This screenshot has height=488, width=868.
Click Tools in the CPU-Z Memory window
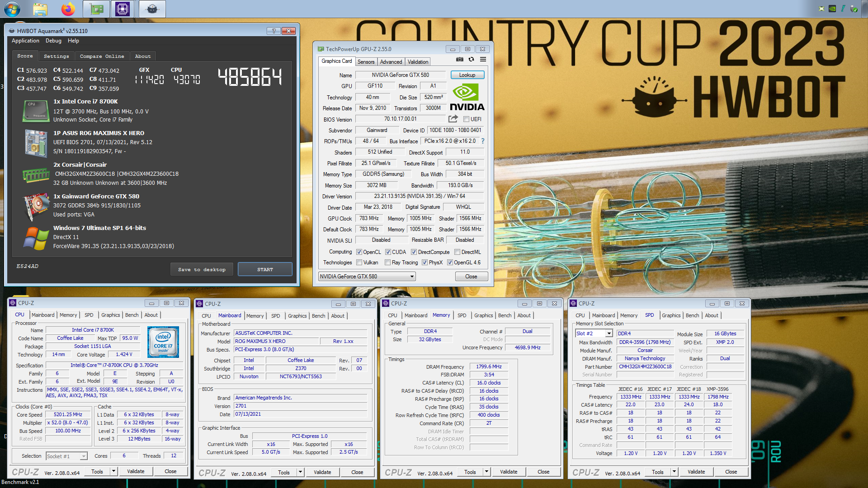pos(470,472)
